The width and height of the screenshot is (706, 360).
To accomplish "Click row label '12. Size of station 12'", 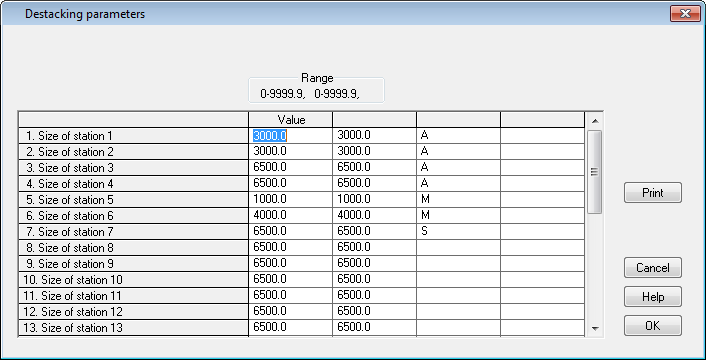I will click(x=133, y=311).
